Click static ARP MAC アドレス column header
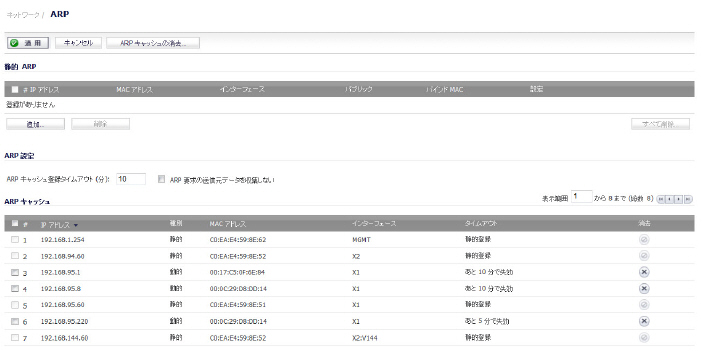 pyautogui.click(x=134, y=90)
